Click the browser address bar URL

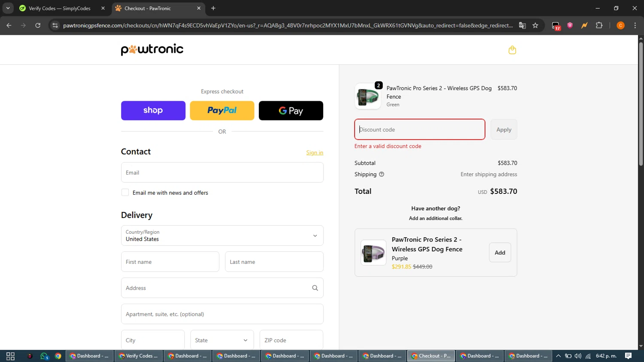pos(288,25)
